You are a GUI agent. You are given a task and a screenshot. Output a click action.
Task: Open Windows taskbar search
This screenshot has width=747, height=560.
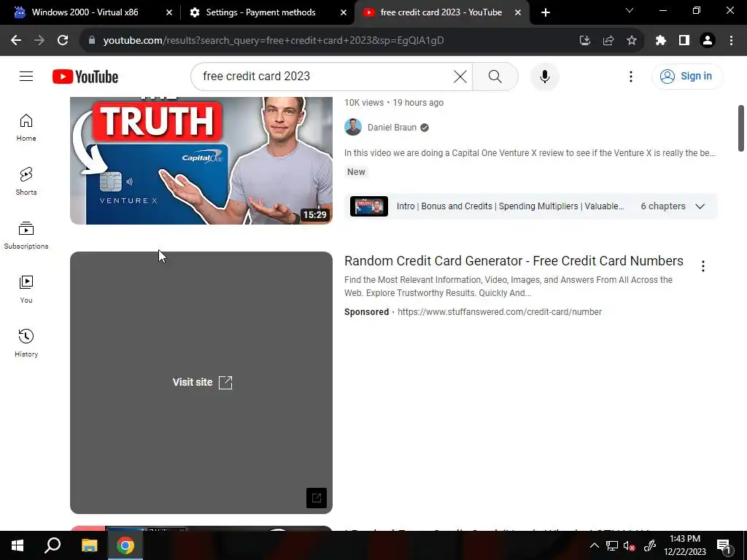tap(53, 545)
